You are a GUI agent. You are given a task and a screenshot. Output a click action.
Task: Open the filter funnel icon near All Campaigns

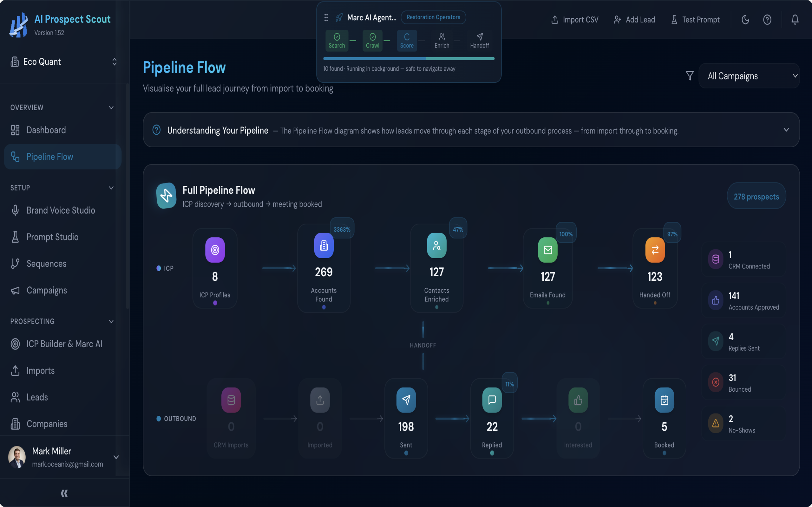pyautogui.click(x=690, y=75)
